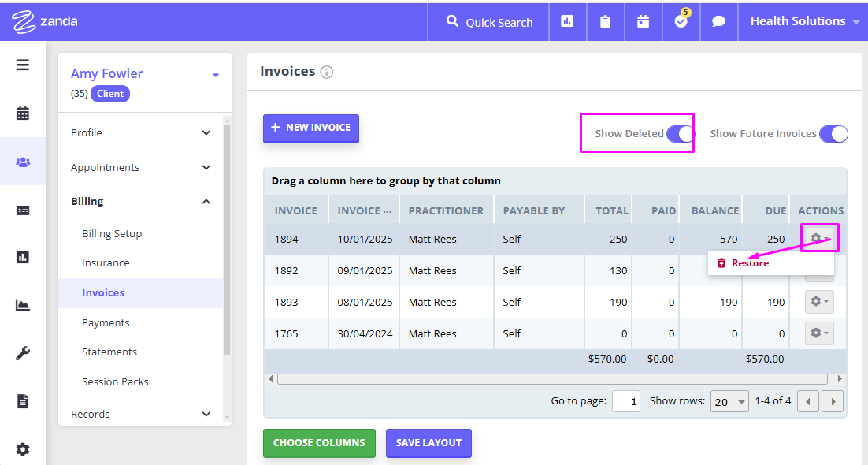Click the NEW INVOICE button
868x465 pixels.
pos(310,128)
